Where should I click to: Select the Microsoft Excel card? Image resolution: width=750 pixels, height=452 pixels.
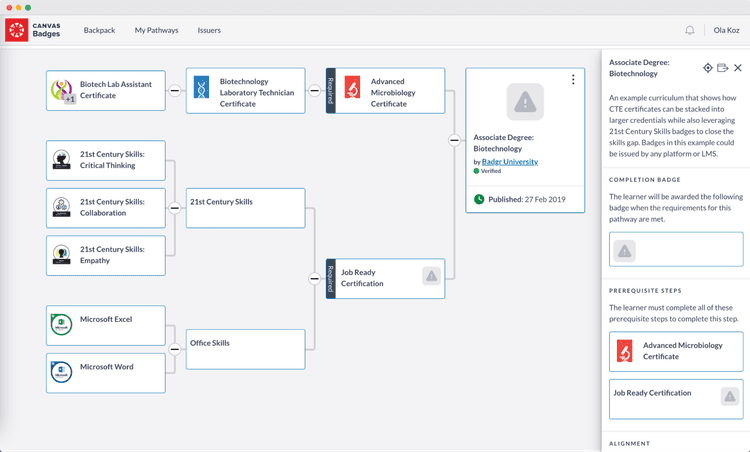(106, 325)
